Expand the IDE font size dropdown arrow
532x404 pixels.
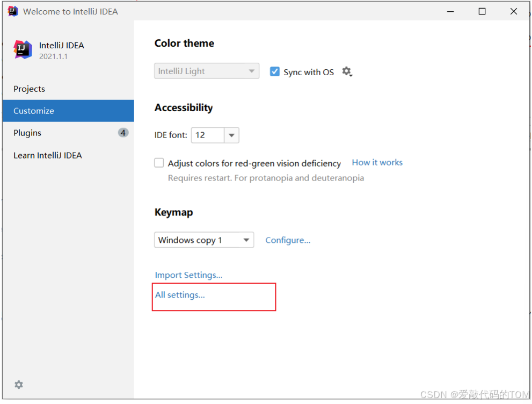click(x=231, y=135)
